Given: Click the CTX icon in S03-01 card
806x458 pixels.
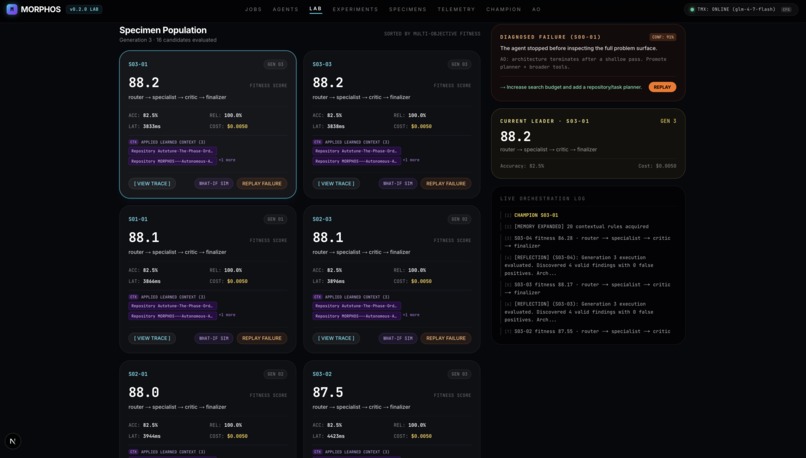Looking at the screenshot, I should (133, 142).
